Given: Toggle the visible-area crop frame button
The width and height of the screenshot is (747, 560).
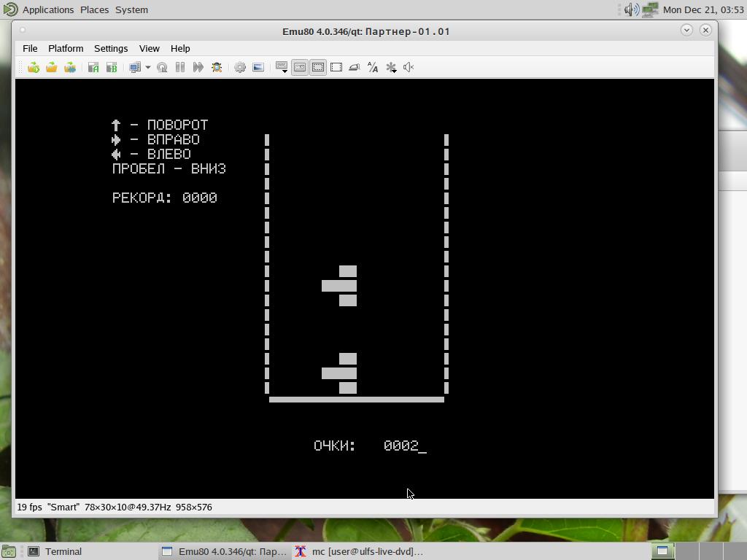Looking at the screenshot, I should (x=336, y=67).
